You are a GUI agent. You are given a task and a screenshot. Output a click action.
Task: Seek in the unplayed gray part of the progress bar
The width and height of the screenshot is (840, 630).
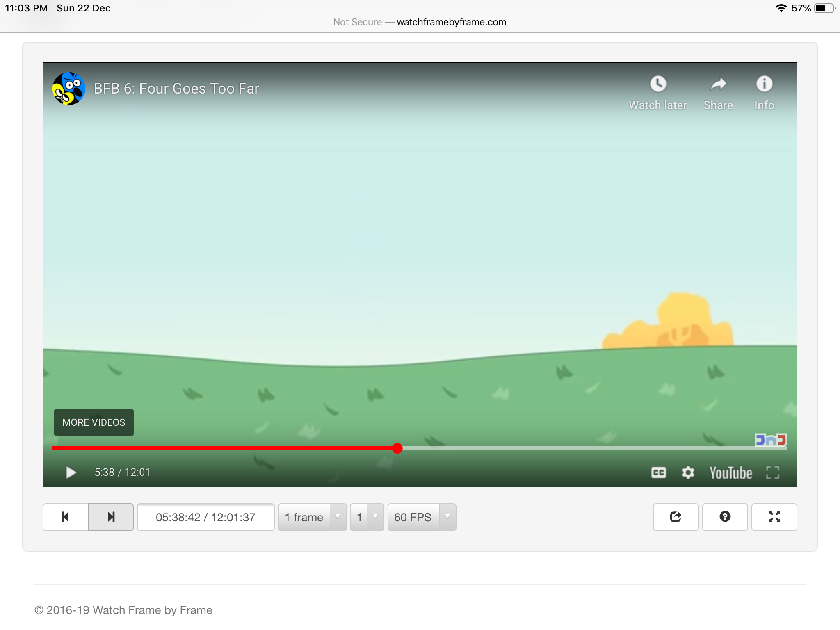click(595, 448)
